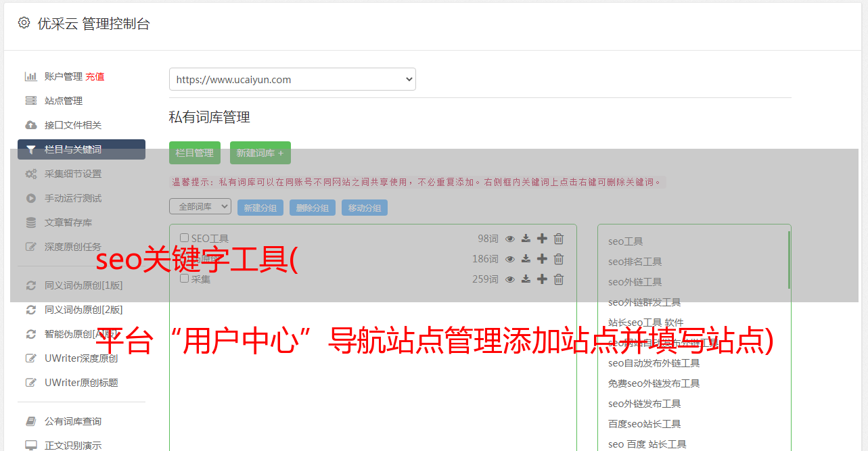The width and height of the screenshot is (868, 451).
Task: Tick the SEO工具 checkbox
Action: (184, 238)
